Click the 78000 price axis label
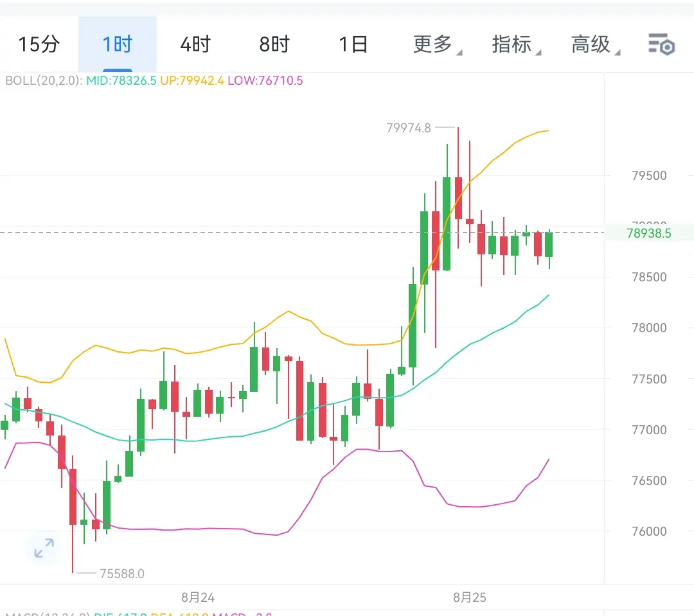The image size is (694, 616). click(649, 328)
